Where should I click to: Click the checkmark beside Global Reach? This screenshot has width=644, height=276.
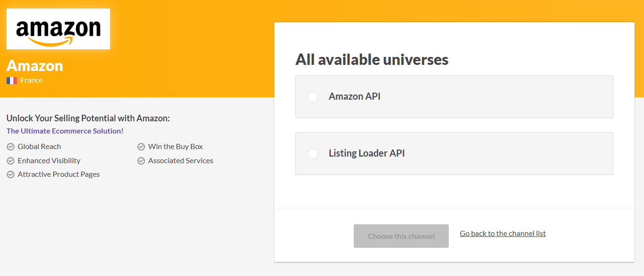(x=10, y=146)
